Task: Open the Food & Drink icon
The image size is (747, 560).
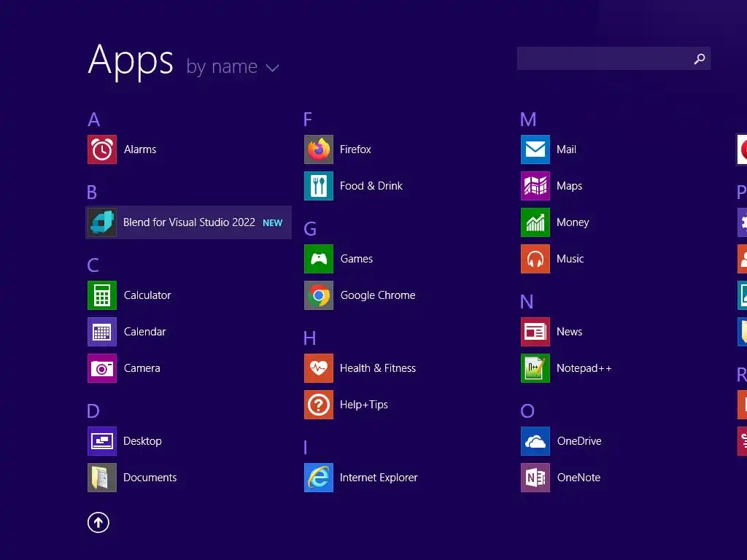Action: tap(319, 186)
